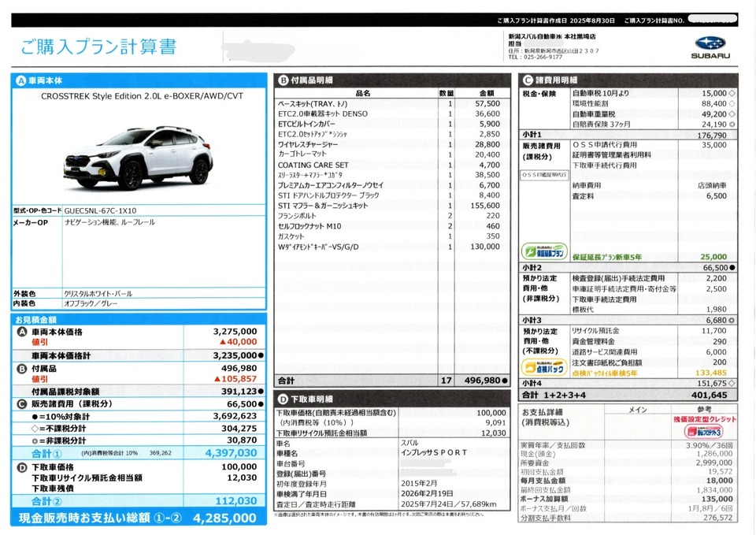
Task: Click the vehicle price 3,275,000
Action: 235,332
